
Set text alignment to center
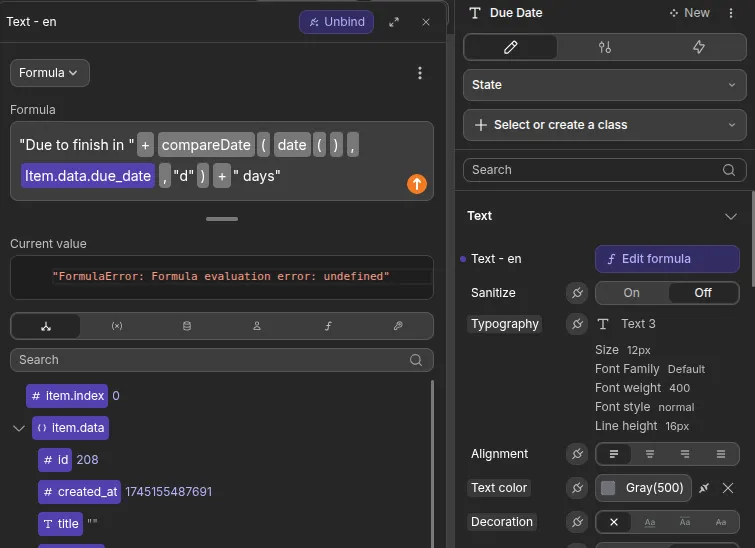pos(650,454)
